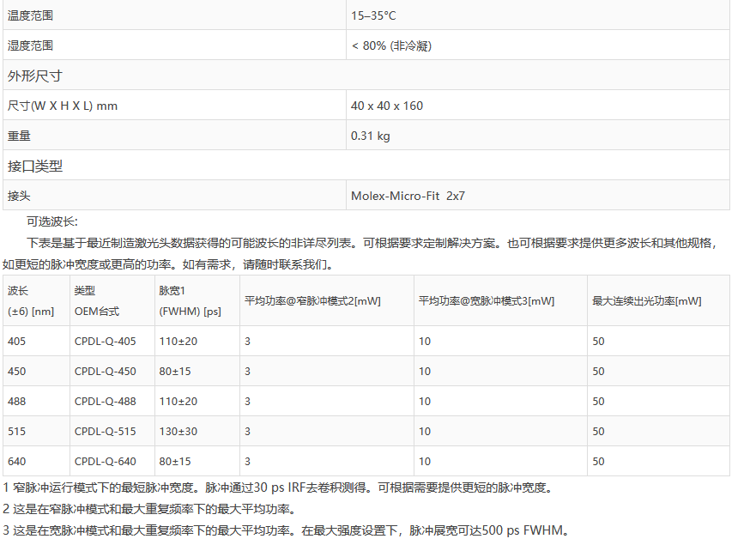Click the 波长 column header
The height and width of the screenshot is (551, 756).
pos(18,291)
